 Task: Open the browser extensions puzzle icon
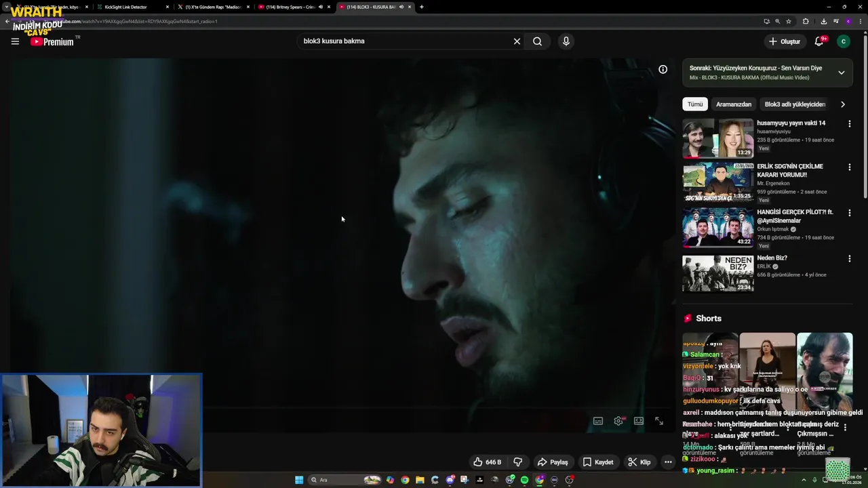806,21
